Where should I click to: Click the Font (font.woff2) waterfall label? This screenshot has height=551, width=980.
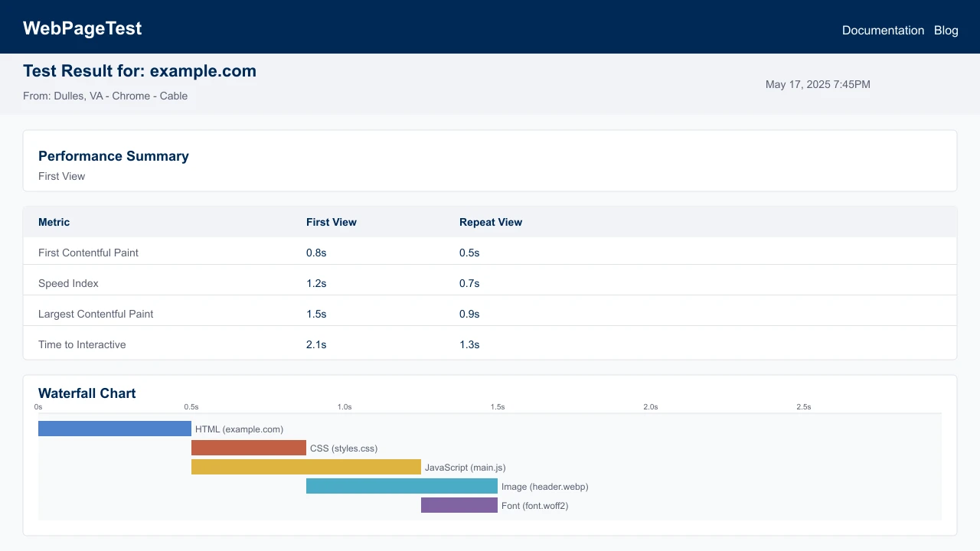click(x=535, y=506)
